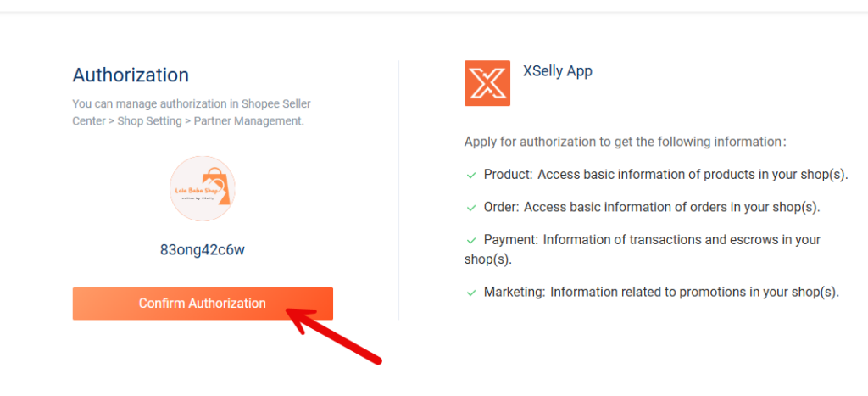Click the Product permission description

[666, 175]
